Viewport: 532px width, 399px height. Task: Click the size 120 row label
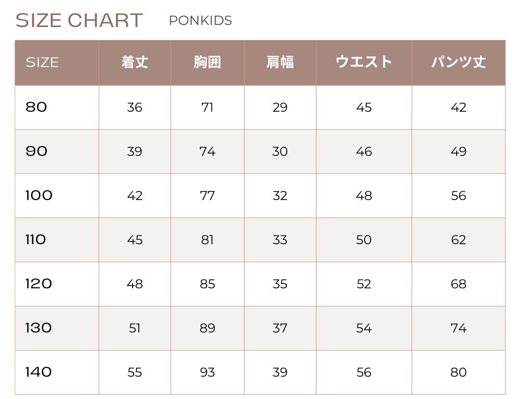tap(39, 284)
